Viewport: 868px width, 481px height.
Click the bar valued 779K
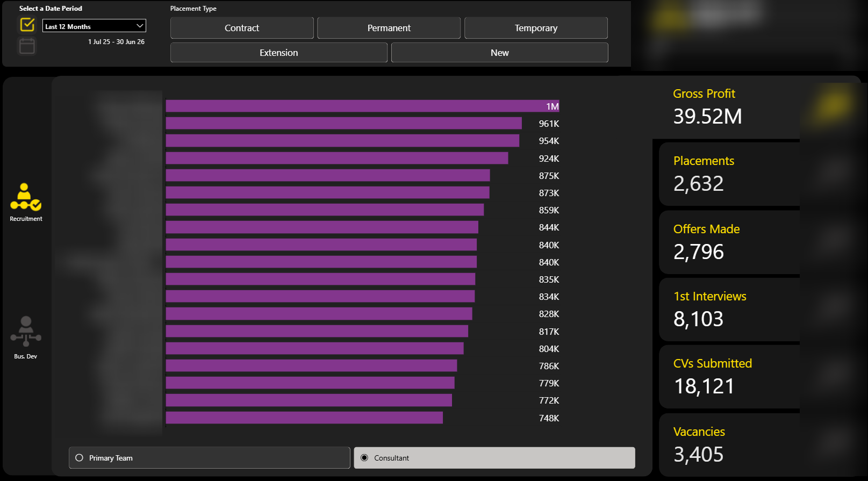[x=310, y=383]
